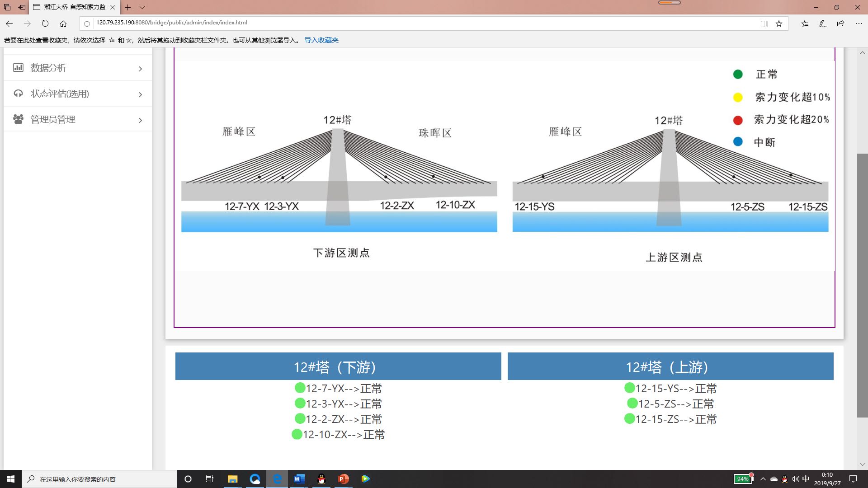Open QQ penguin from the taskbar

[321, 479]
